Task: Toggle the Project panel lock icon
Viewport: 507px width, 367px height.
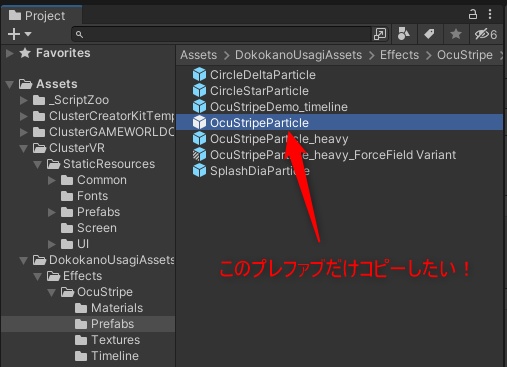Action: pyautogui.click(x=473, y=14)
